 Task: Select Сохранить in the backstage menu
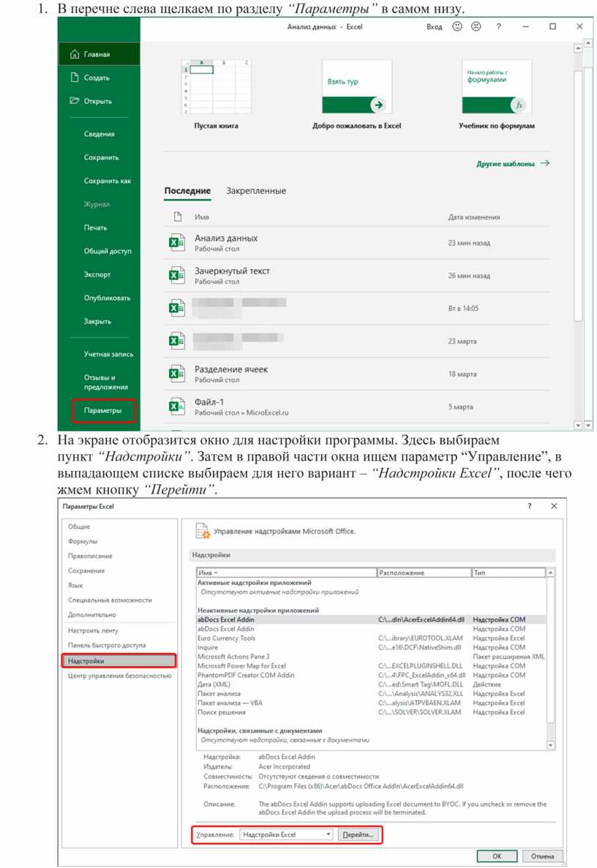[x=101, y=157]
